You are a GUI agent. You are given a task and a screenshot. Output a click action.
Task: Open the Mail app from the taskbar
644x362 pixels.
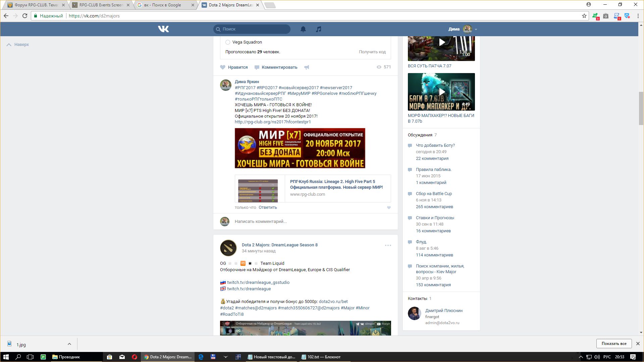pyautogui.click(x=122, y=357)
